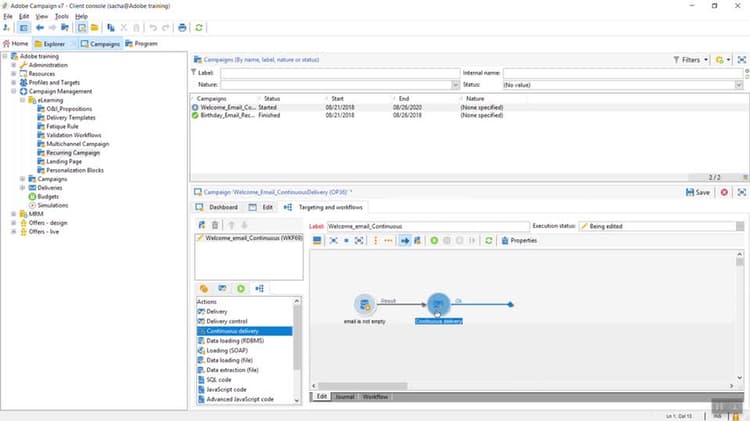Click the workflow canvas horizontal scrollbar

tap(363, 386)
